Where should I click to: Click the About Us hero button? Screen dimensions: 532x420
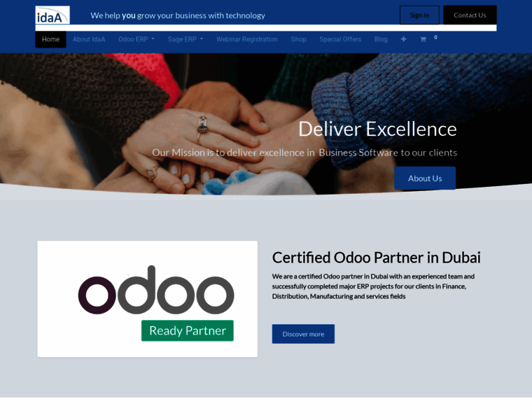(425, 178)
